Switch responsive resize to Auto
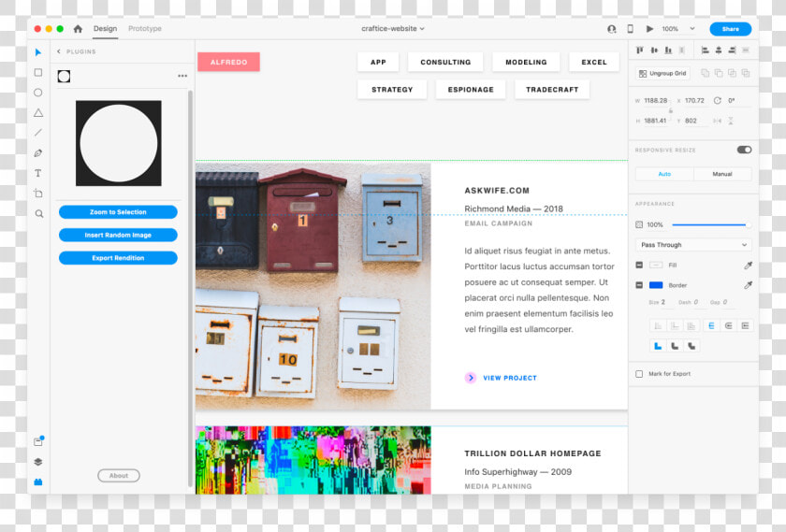The image size is (786, 532). tap(664, 174)
